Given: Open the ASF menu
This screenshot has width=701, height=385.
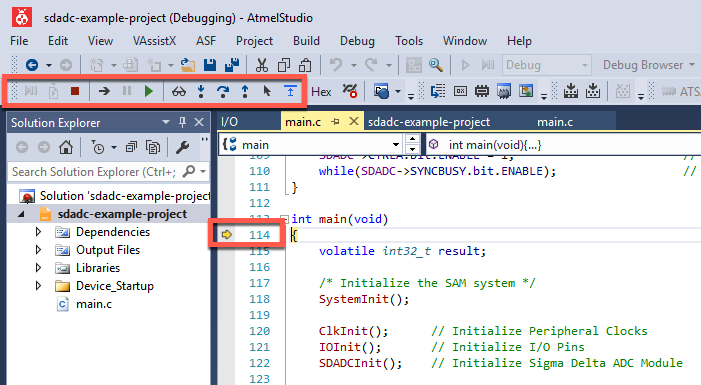Looking at the screenshot, I should pyautogui.click(x=206, y=41).
